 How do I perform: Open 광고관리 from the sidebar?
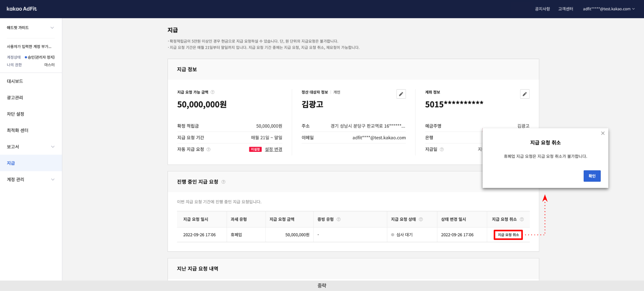click(15, 98)
